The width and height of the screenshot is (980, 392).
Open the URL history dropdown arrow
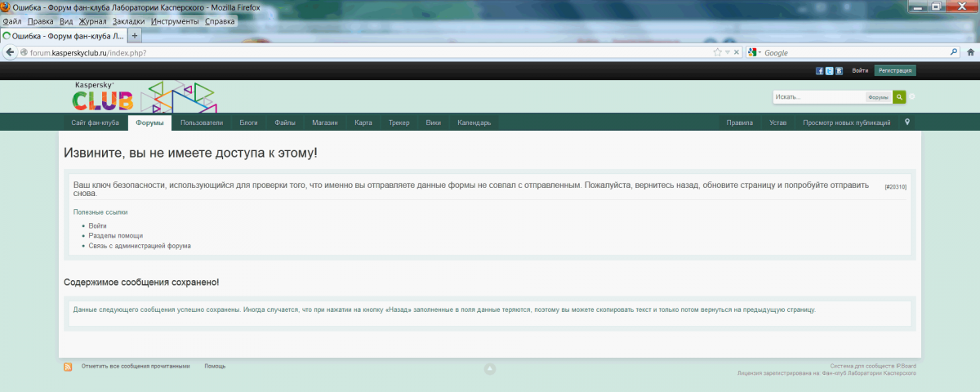click(x=727, y=52)
